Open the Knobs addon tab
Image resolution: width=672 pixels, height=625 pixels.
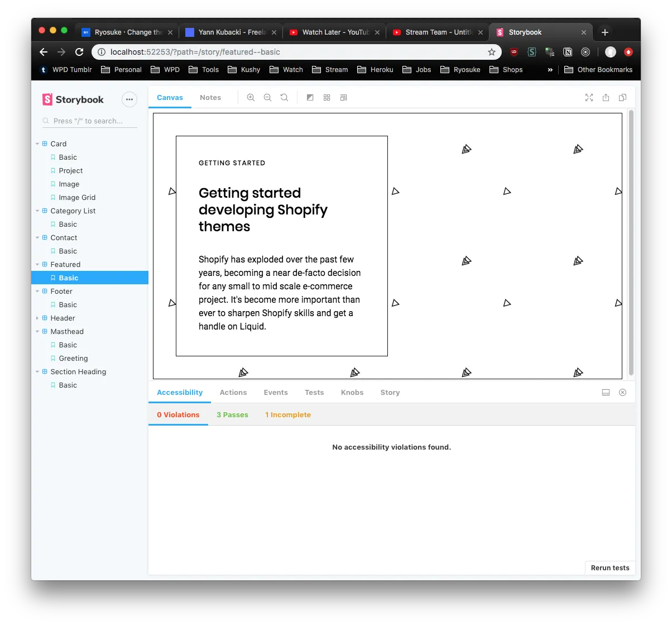pos(352,393)
